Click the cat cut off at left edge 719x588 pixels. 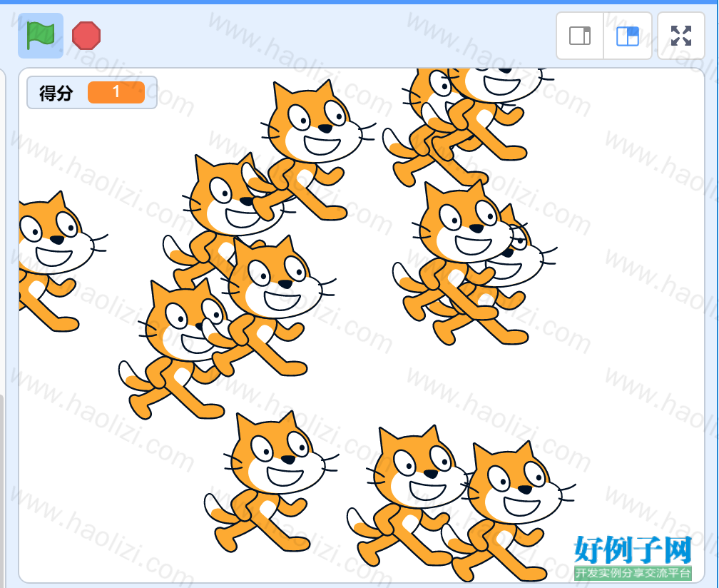tap(55, 261)
